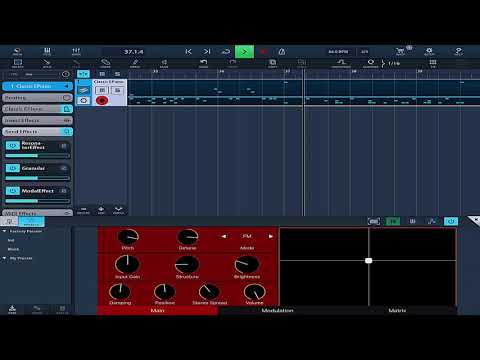Open the Shop cart icon

pos(400,52)
